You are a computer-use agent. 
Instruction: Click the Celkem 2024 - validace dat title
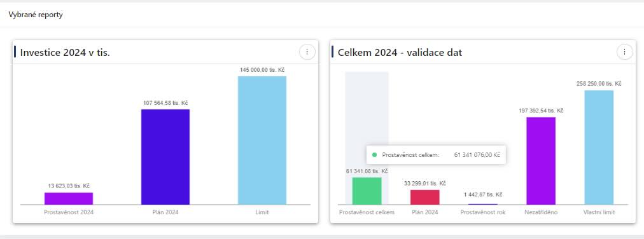(x=400, y=53)
